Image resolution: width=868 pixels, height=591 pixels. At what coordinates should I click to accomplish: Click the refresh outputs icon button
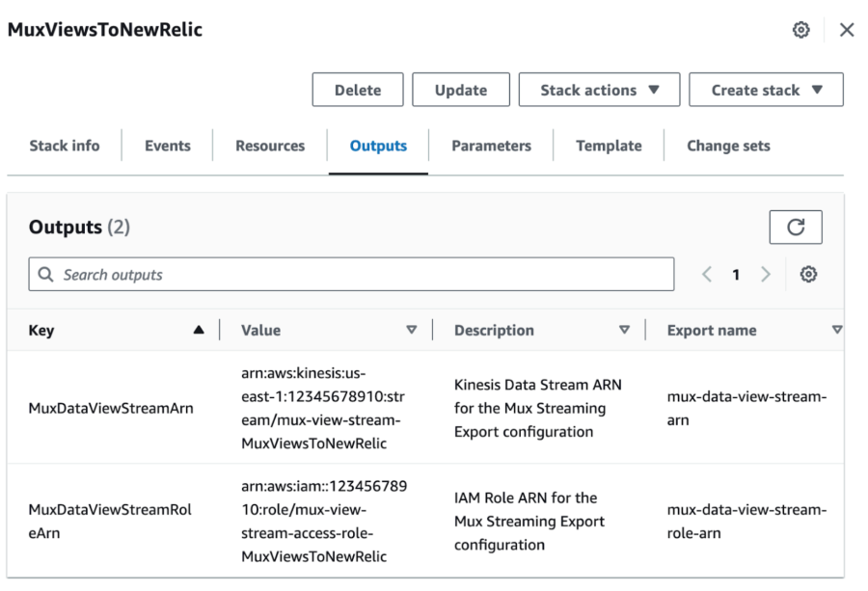[795, 228]
